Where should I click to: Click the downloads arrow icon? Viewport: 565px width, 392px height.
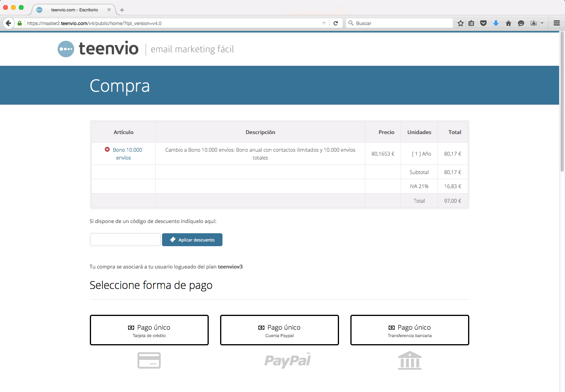(x=496, y=23)
